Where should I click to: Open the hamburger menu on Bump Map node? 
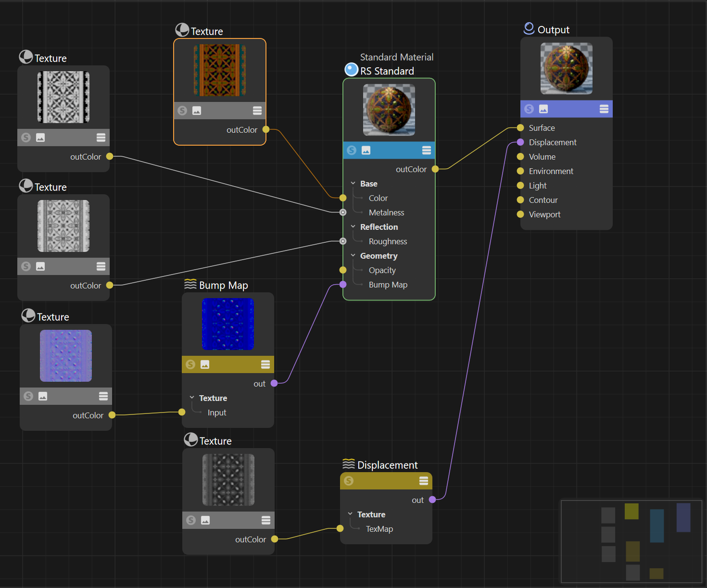pyautogui.click(x=265, y=364)
